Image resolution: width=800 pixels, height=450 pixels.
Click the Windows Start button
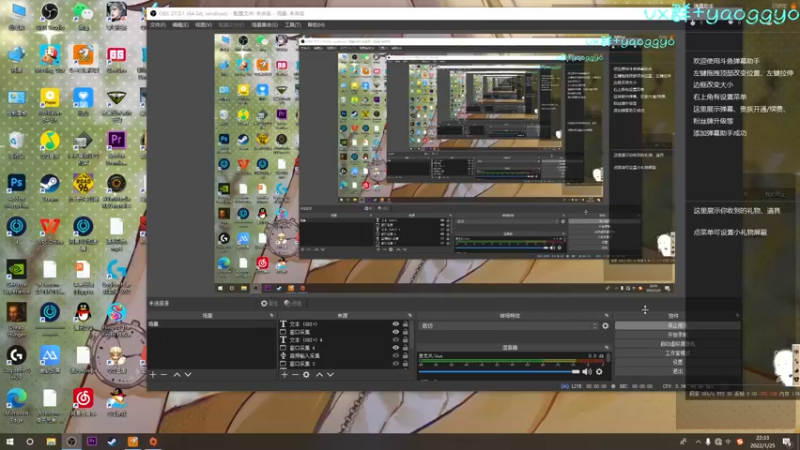point(10,441)
